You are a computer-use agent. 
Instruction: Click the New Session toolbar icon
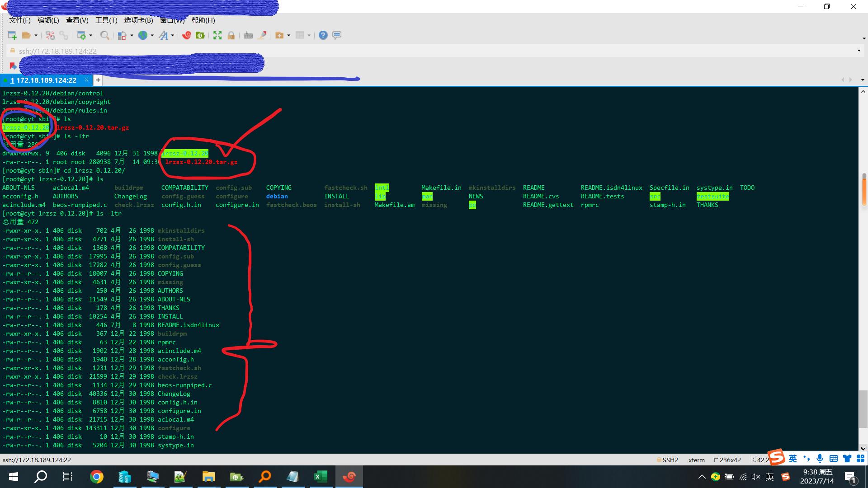coord(12,35)
